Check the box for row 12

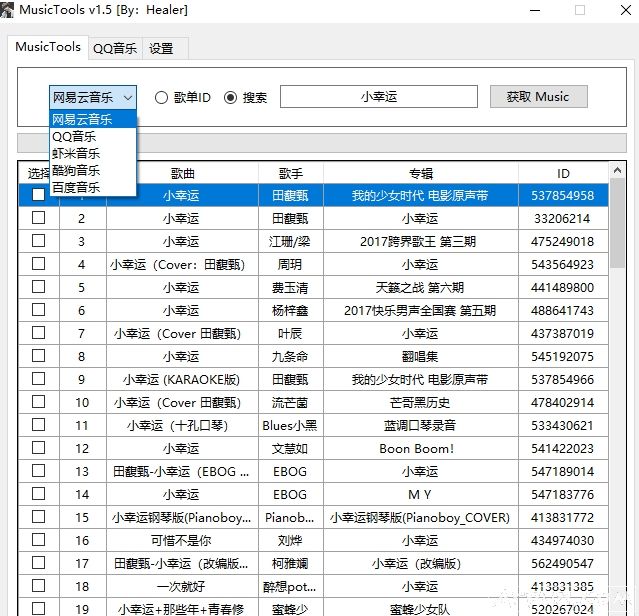[38, 448]
